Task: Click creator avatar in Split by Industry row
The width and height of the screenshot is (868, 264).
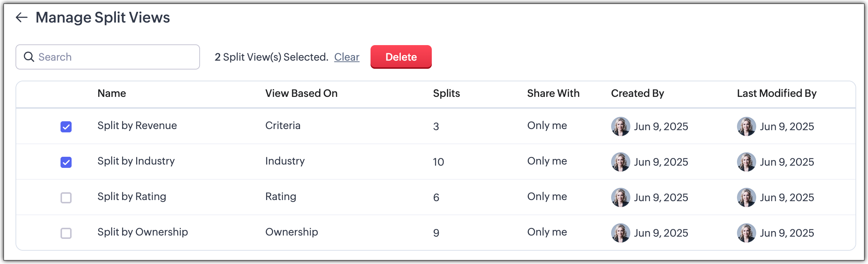Action: click(x=620, y=162)
